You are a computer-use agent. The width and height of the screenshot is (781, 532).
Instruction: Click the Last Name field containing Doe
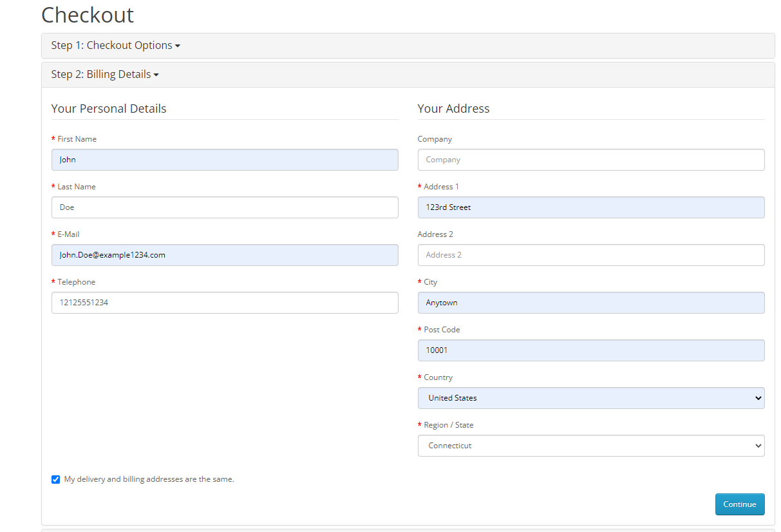pos(225,207)
